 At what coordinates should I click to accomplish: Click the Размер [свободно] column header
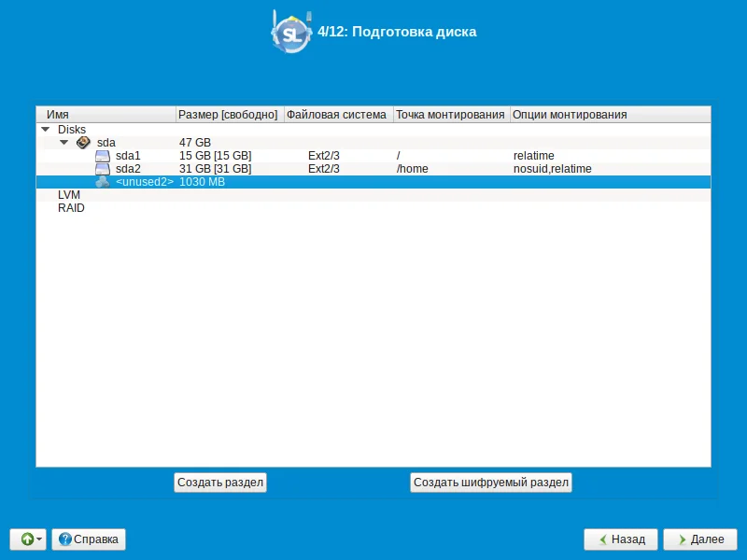(x=230, y=115)
